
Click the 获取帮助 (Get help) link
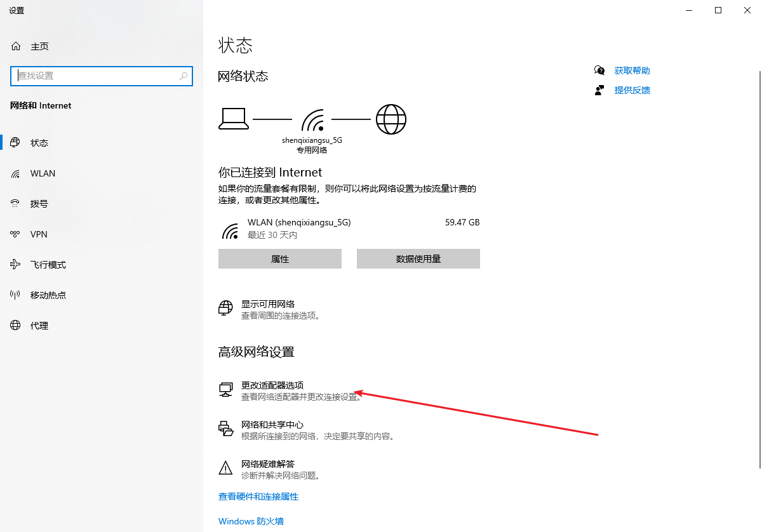pos(632,70)
